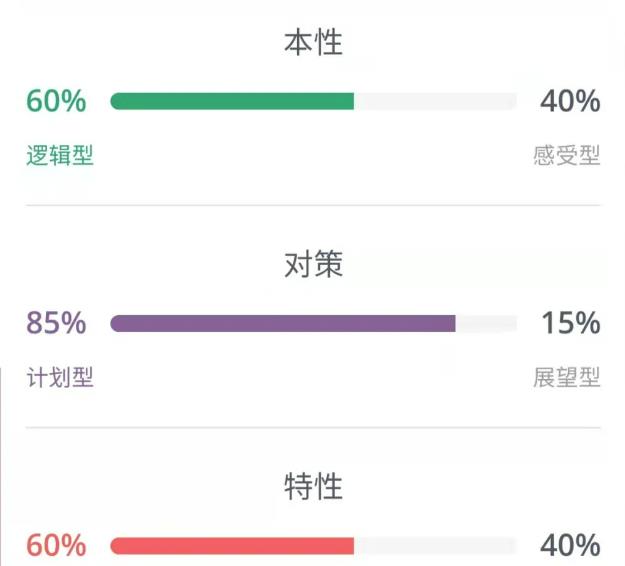Viewport: 625px width, 566px height.
Task: Click unfilled part of red 特性 bar
Action: click(435, 546)
